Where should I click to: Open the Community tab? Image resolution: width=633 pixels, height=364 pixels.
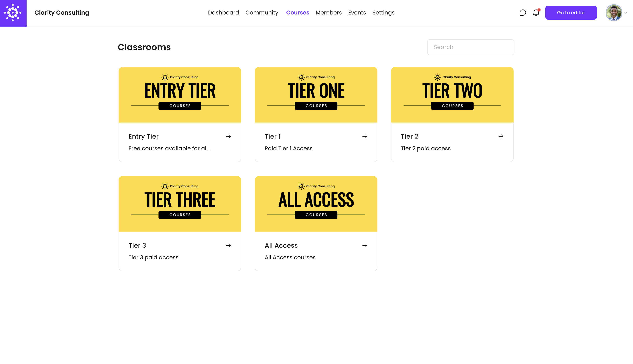point(262,13)
